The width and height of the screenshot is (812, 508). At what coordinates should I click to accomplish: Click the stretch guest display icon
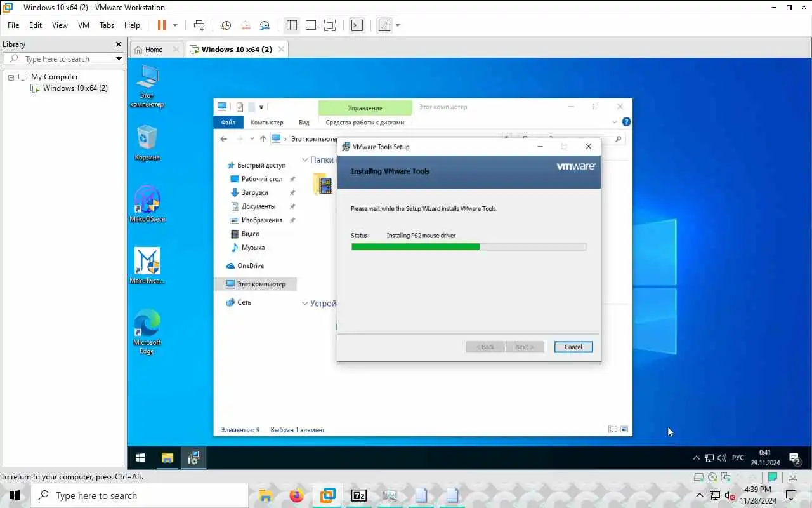pyautogui.click(x=384, y=25)
